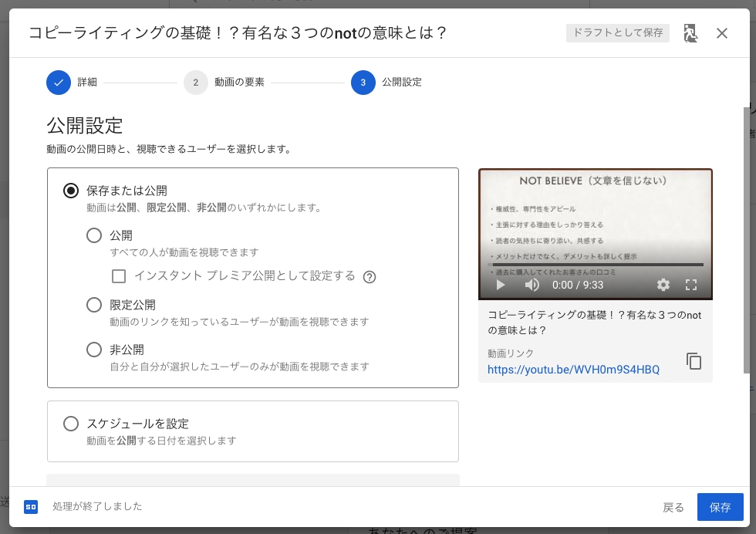Click the video preview thumbnail

click(x=596, y=220)
